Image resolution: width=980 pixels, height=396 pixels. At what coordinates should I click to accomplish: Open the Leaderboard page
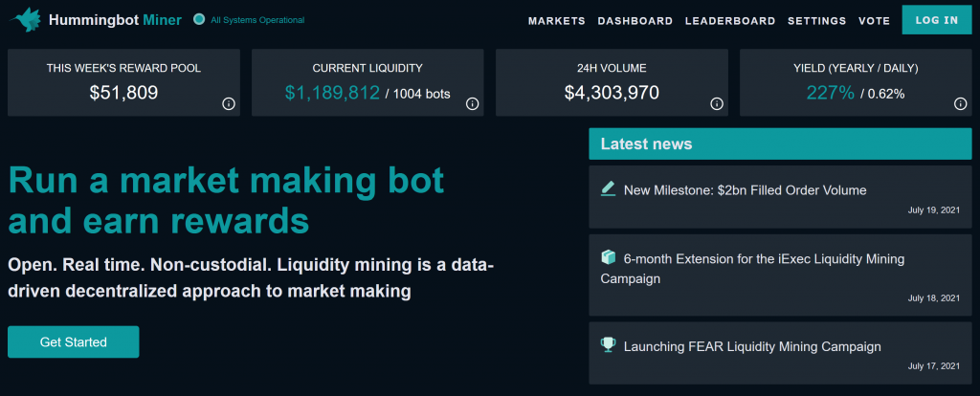coord(730,21)
